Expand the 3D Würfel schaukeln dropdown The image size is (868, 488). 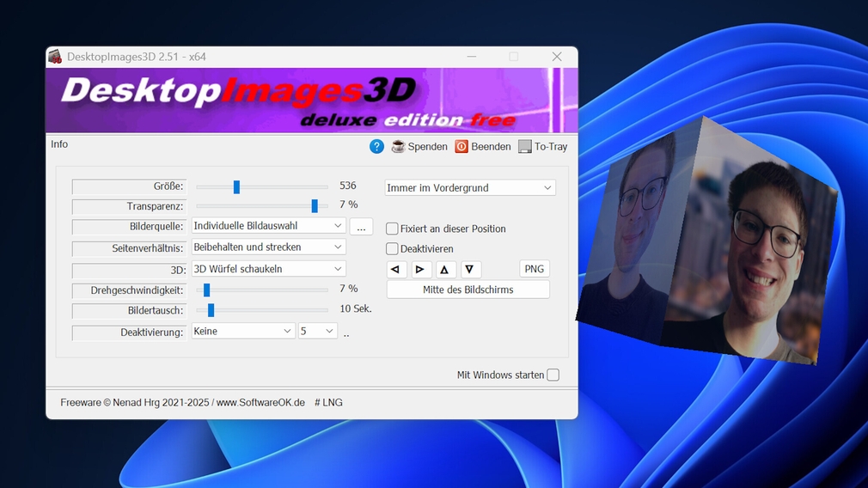[x=268, y=269]
